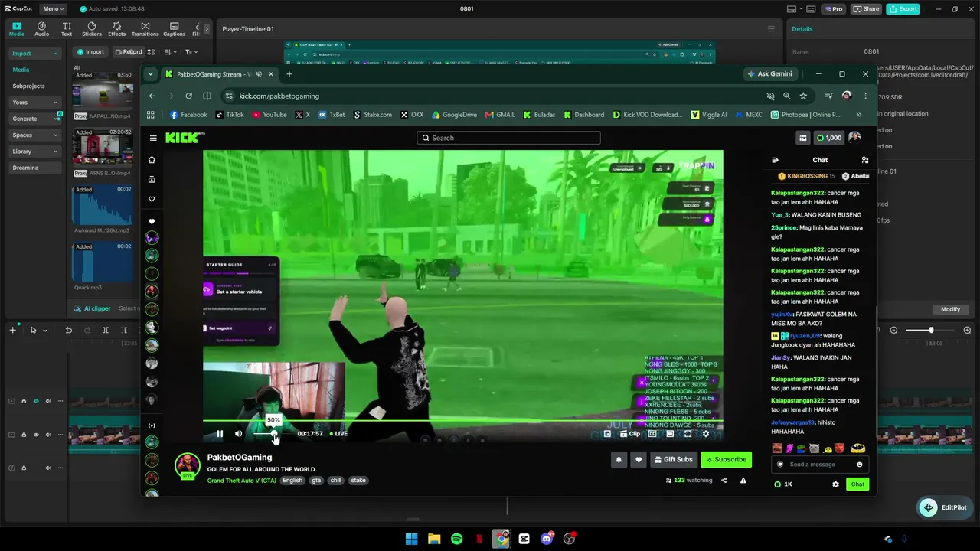Collapse the Import section in CapCut sidebar
980x551 pixels.
tap(55, 54)
